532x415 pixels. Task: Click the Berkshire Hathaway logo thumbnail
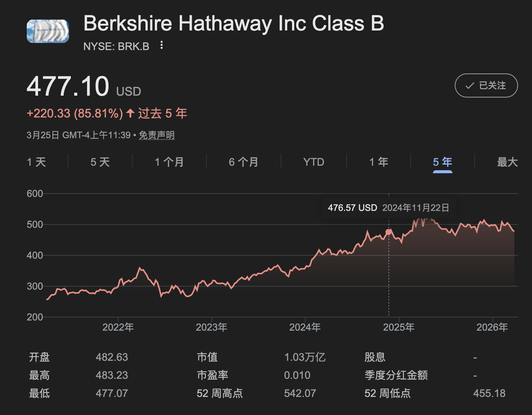point(48,31)
